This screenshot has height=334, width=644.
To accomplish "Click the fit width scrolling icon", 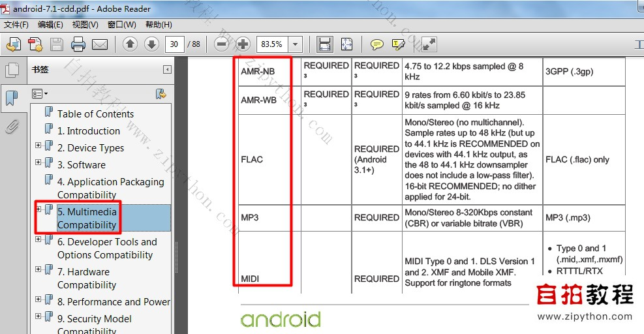I will pyautogui.click(x=325, y=44).
